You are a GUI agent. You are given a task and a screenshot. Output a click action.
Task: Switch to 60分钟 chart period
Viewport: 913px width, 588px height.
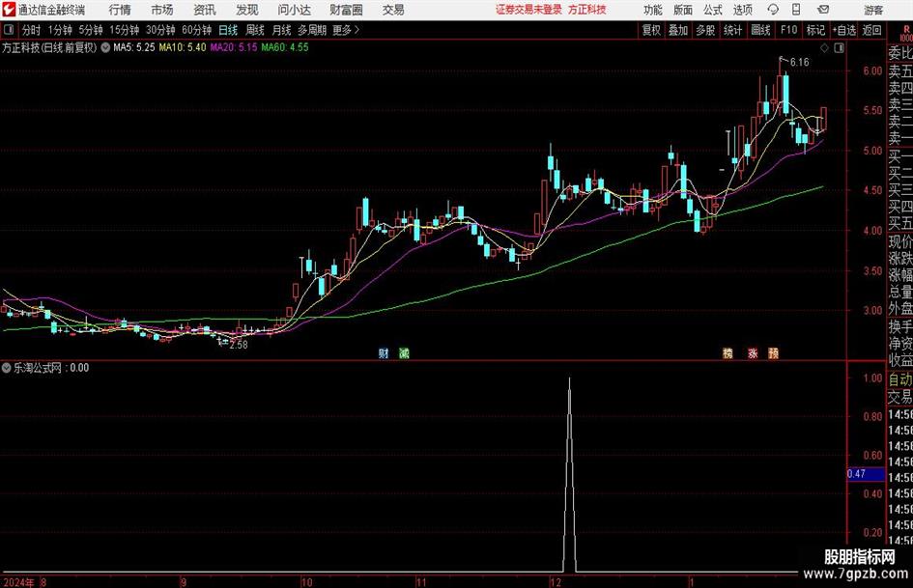(197, 30)
